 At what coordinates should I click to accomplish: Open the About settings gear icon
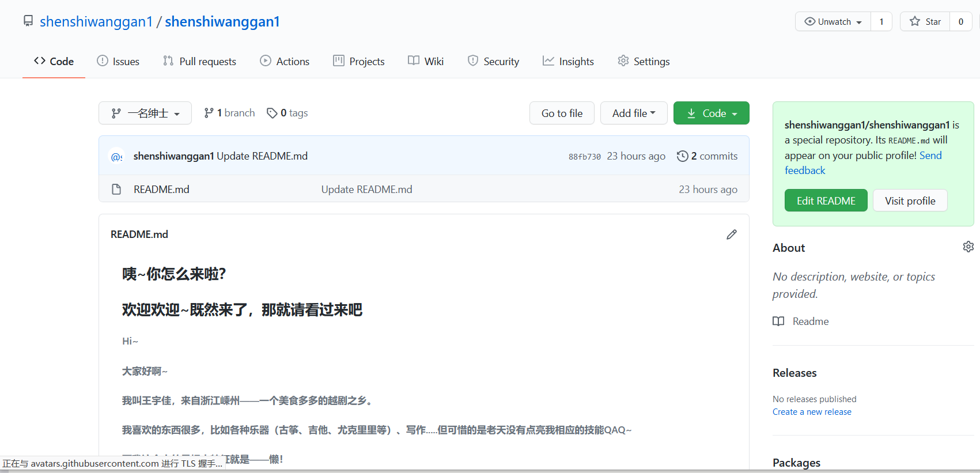(x=968, y=247)
